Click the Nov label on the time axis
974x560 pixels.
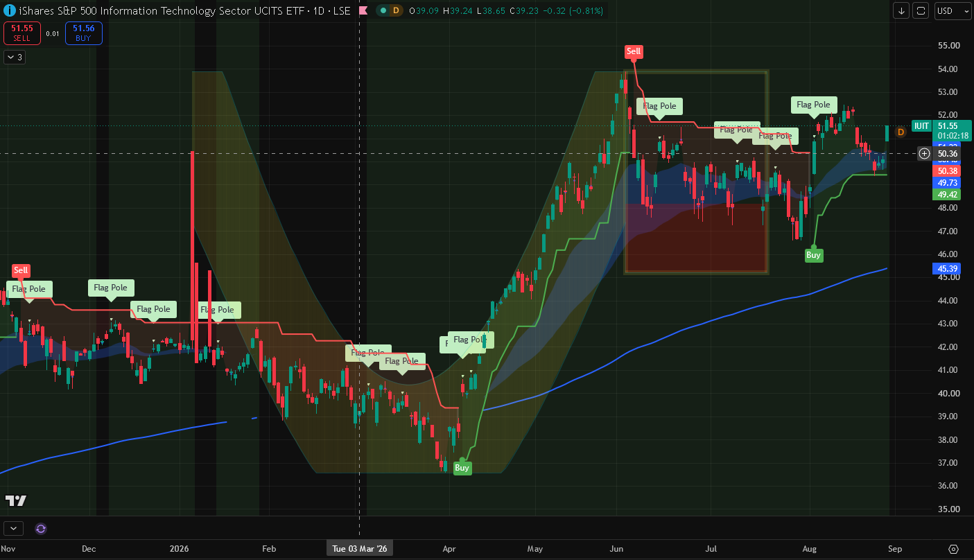click(8, 549)
